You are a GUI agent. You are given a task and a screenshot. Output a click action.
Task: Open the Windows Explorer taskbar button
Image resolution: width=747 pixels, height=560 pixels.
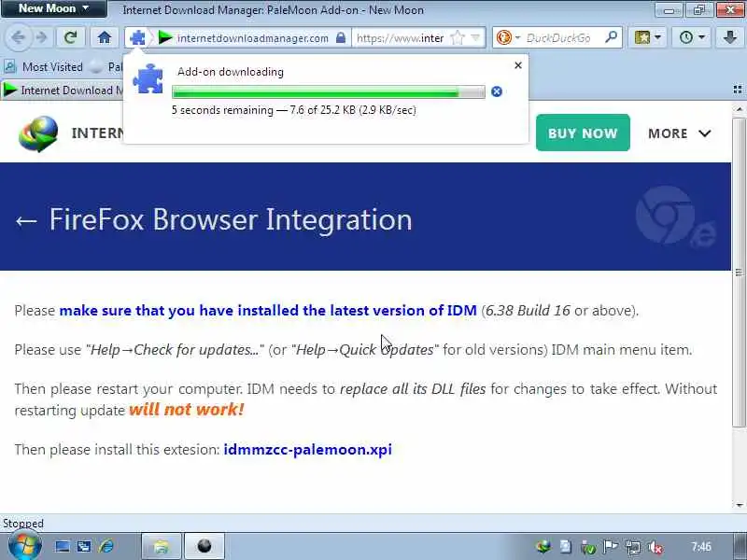pyautogui.click(x=161, y=546)
